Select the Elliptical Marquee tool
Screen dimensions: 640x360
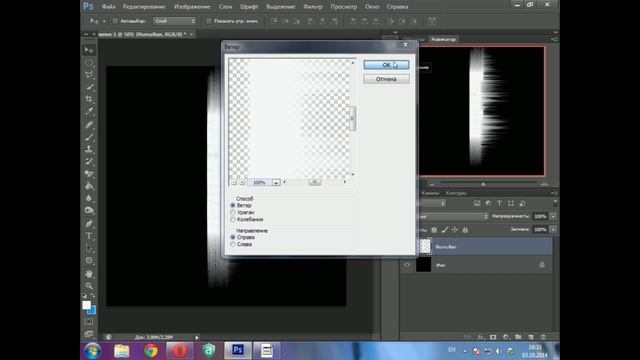89,63
